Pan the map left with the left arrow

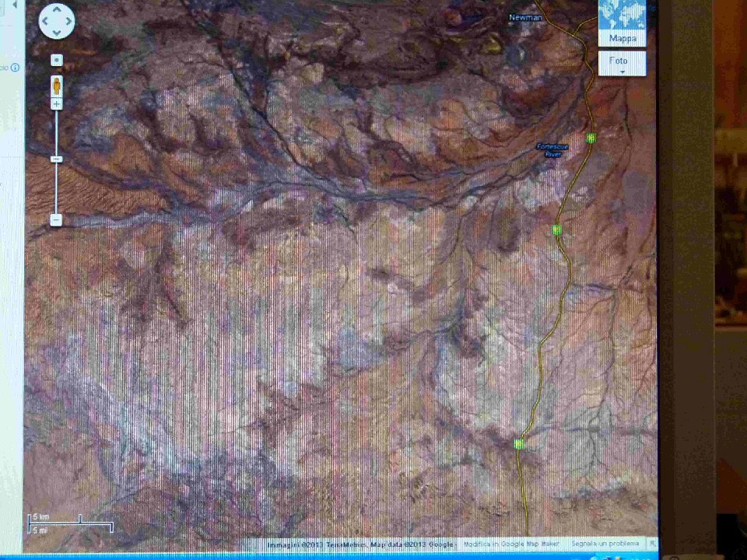(x=45, y=21)
